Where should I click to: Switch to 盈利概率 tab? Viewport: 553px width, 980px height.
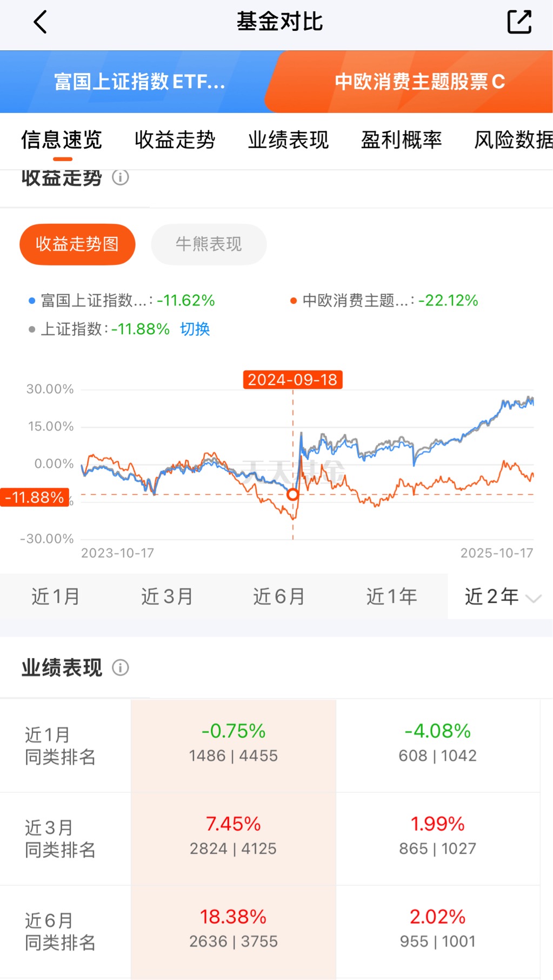click(402, 140)
